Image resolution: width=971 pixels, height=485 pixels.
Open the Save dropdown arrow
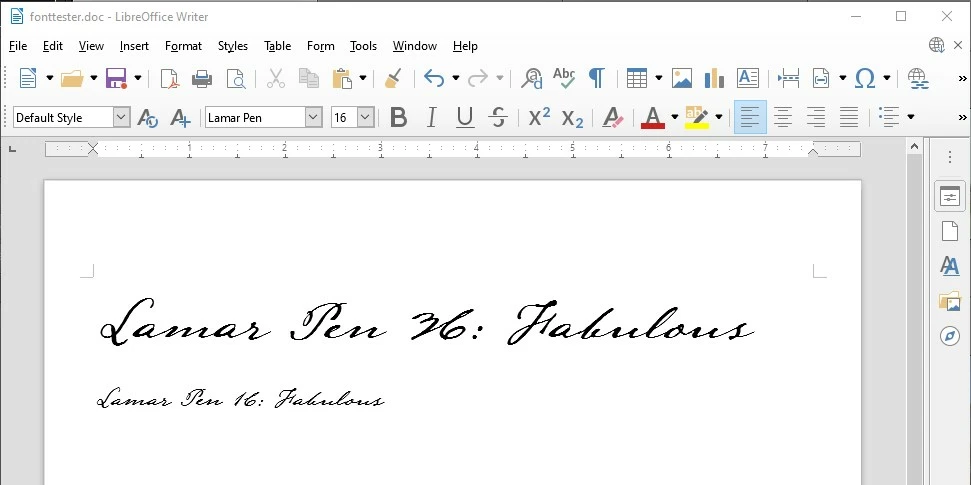pyautogui.click(x=137, y=78)
